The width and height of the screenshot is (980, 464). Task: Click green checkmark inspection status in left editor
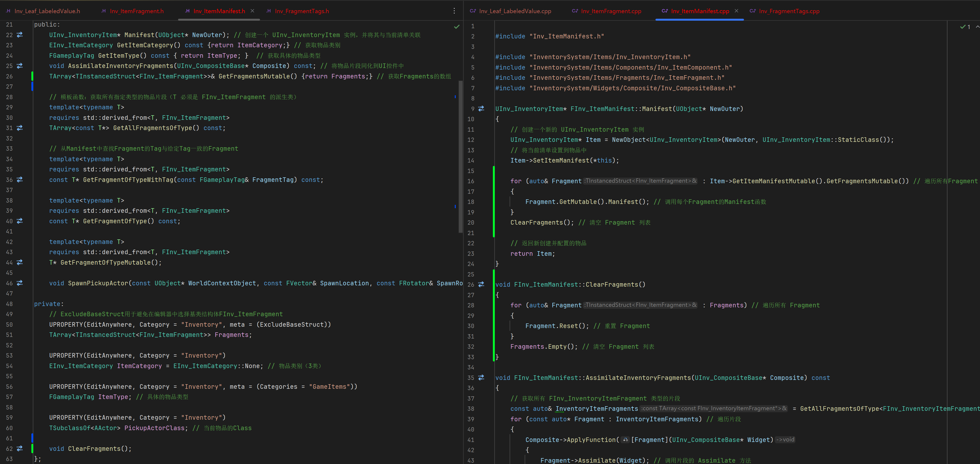[x=456, y=27]
